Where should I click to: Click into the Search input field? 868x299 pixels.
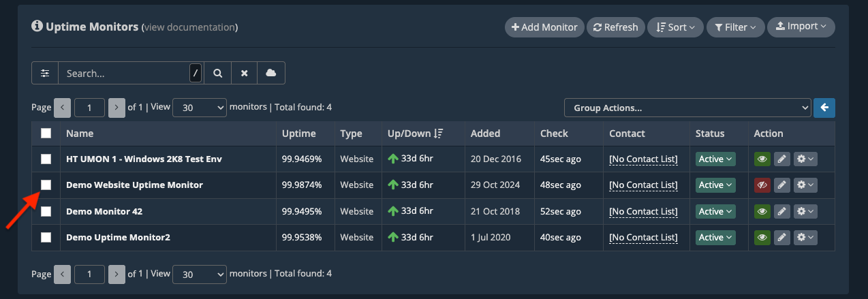tap(124, 73)
